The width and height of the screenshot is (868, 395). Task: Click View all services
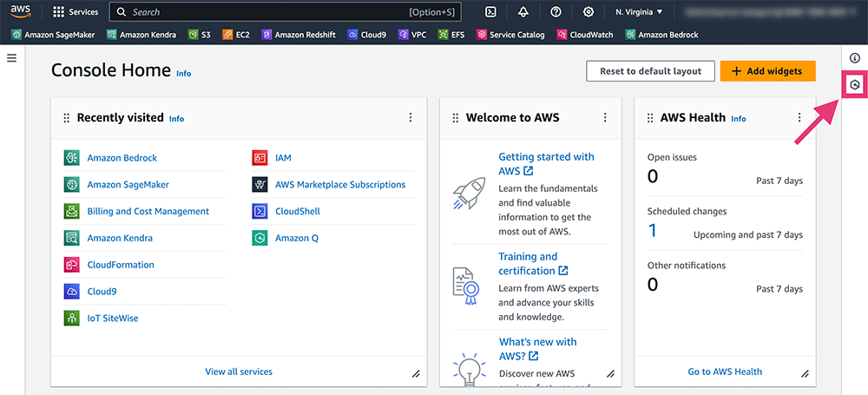[239, 372]
